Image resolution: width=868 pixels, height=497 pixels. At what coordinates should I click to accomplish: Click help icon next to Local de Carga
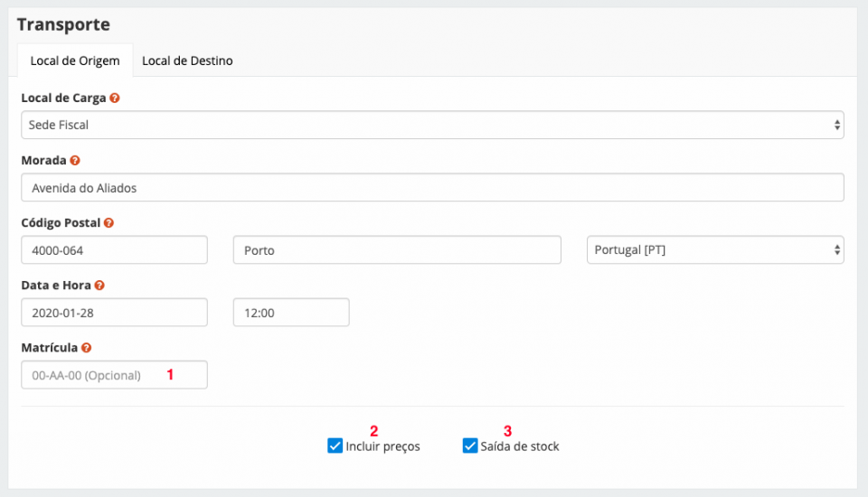[x=115, y=98]
